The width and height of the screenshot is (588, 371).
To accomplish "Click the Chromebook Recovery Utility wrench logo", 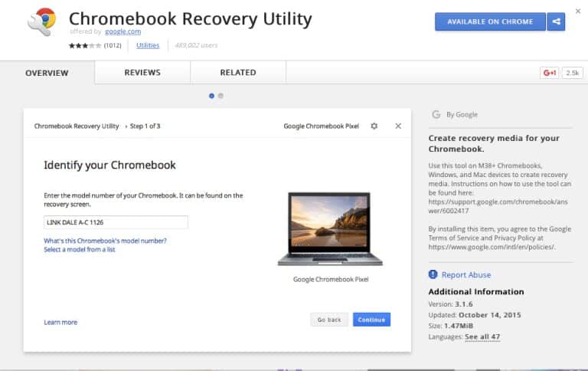I will (x=41, y=21).
